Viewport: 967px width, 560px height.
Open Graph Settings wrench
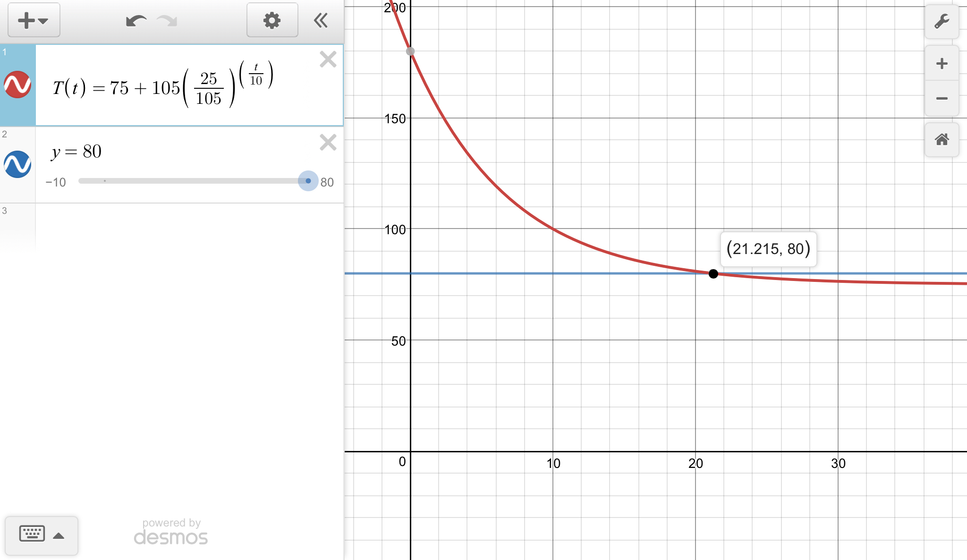tap(942, 22)
